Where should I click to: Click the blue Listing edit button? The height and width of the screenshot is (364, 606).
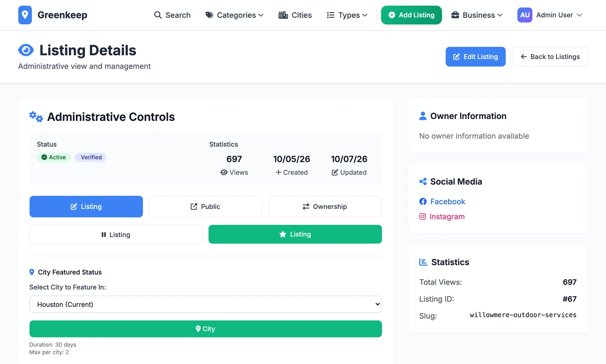pos(86,207)
